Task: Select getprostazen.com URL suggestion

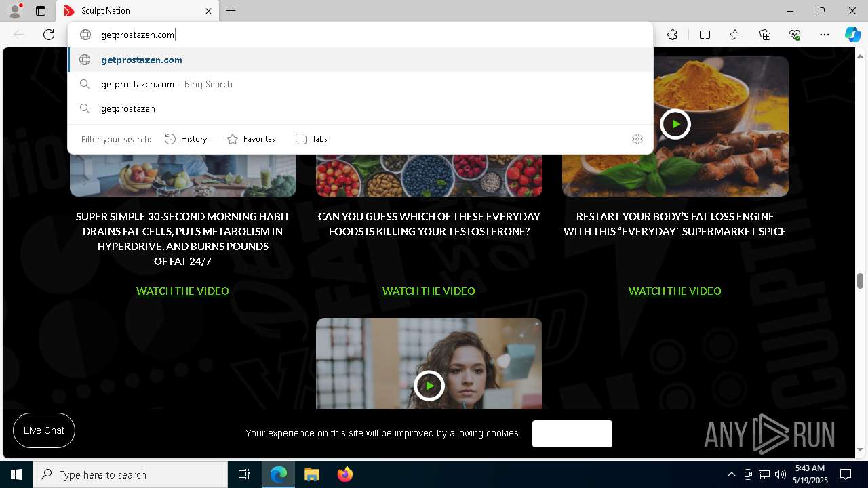Action: (360, 60)
